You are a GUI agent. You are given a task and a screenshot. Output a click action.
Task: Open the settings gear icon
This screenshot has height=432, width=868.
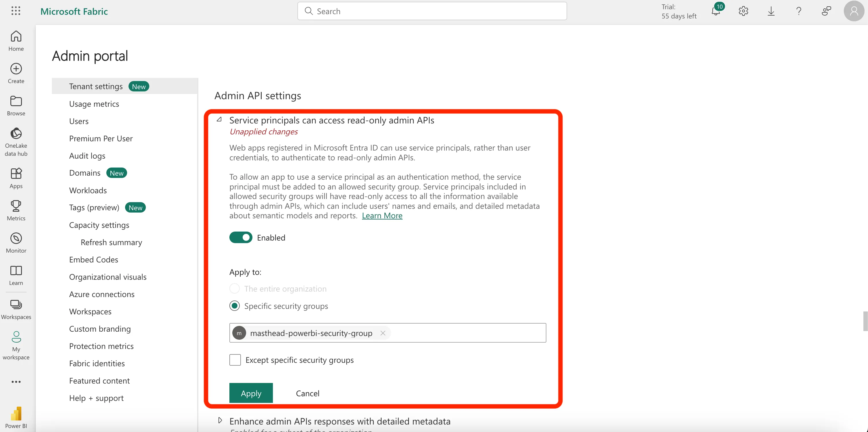tap(743, 11)
